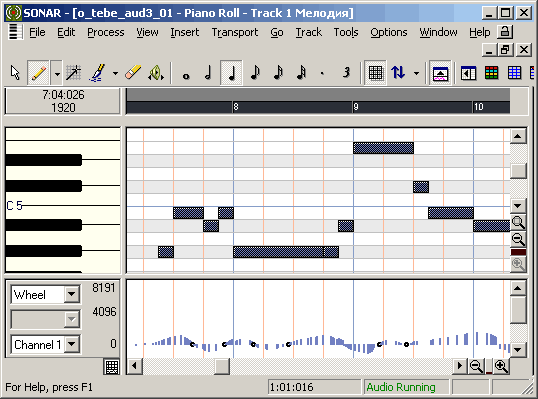
Task: Open the Process menu
Action: (106, 32)
